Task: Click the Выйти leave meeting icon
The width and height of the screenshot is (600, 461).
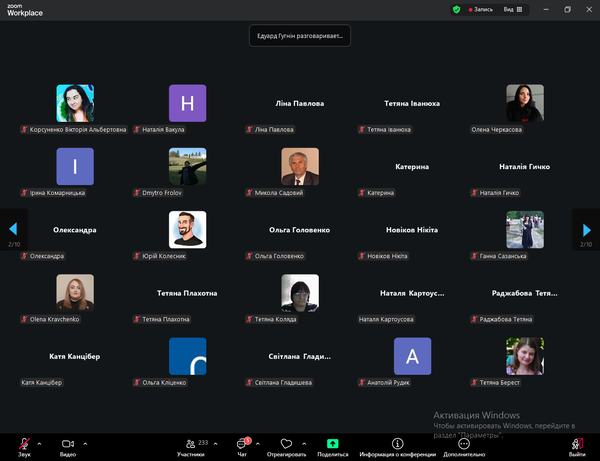Action: point(578,443)
